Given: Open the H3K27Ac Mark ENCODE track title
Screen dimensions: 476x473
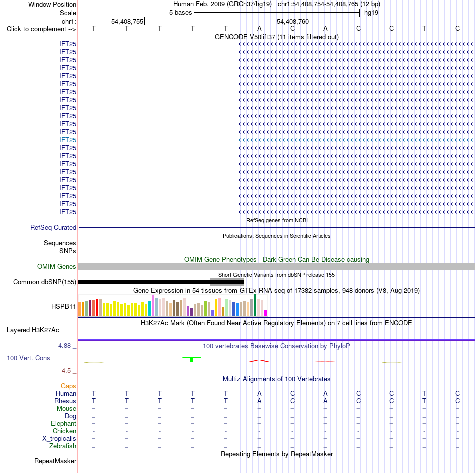Looking at the screenshot, I should (x=277, y=323).
